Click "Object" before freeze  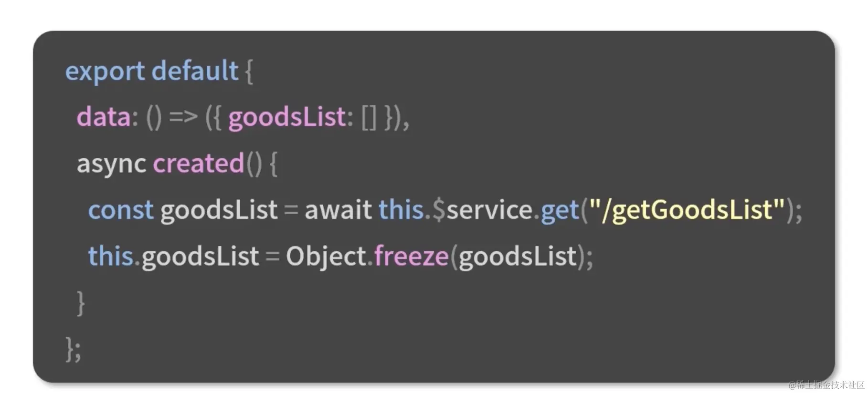tap(326, 257)
